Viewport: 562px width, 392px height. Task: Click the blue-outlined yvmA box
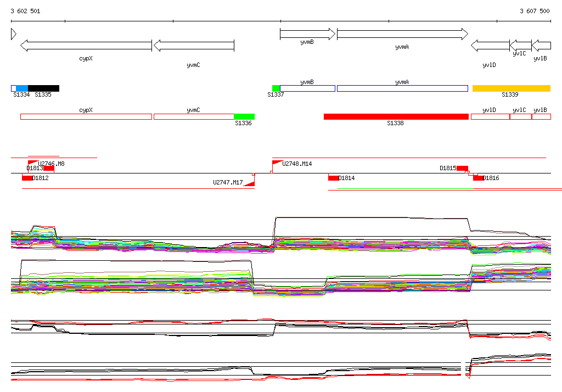(x=402, y=88)
